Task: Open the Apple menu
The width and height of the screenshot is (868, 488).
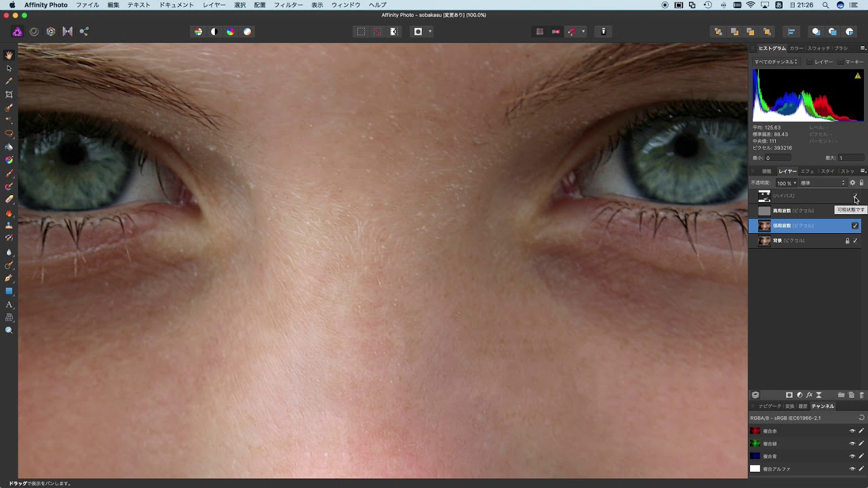Action: 12,5
